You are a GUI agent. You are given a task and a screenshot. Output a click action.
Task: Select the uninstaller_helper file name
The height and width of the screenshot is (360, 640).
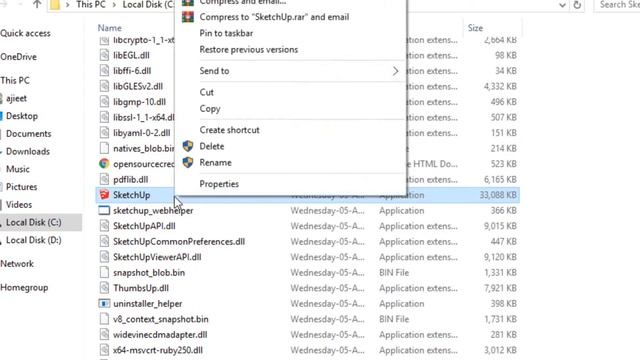[147, 304]
